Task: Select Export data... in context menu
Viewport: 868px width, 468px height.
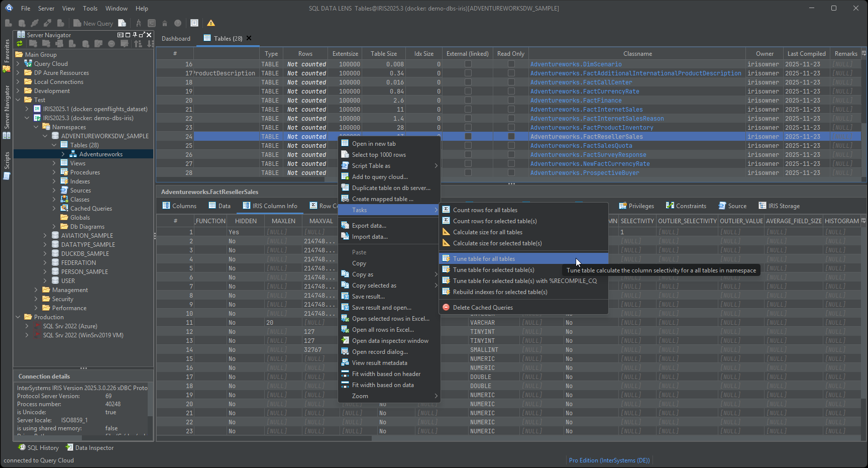Action: click(x=389, y=226)
